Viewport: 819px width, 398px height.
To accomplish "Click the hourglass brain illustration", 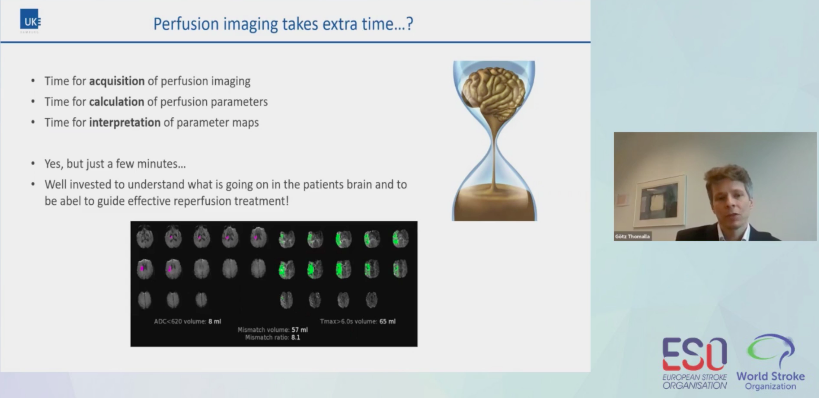I will [x=494, y=141].
